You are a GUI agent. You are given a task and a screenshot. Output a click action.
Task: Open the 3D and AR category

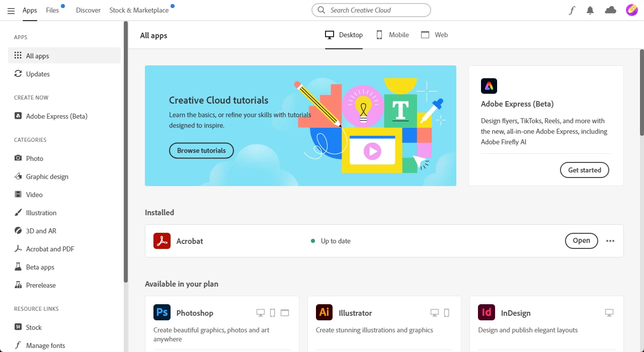click(64, 231)
